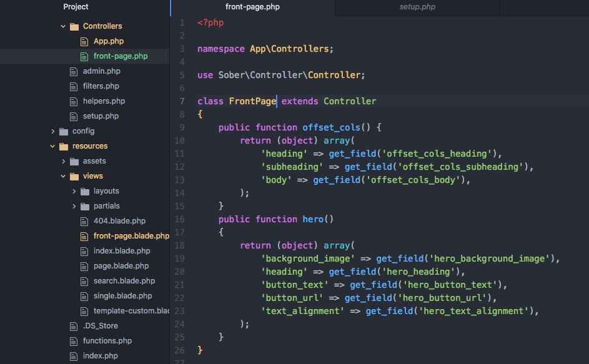Click 'hero_background_image' string on line 19

[x=490, y=259]
